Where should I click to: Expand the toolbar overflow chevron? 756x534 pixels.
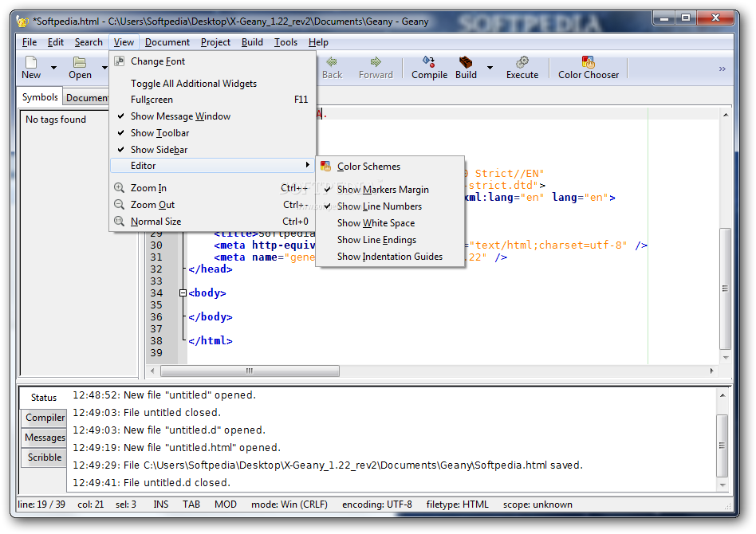coord(722,69)
